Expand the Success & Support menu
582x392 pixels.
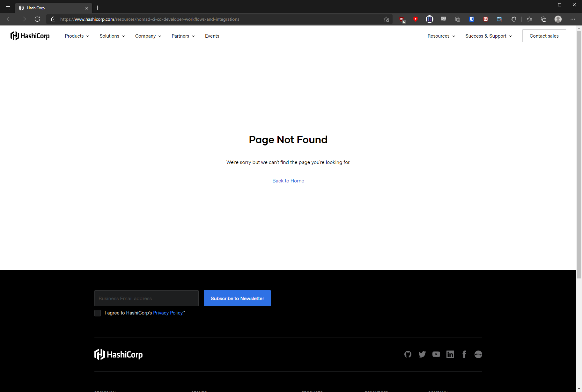tap(488, 36)
